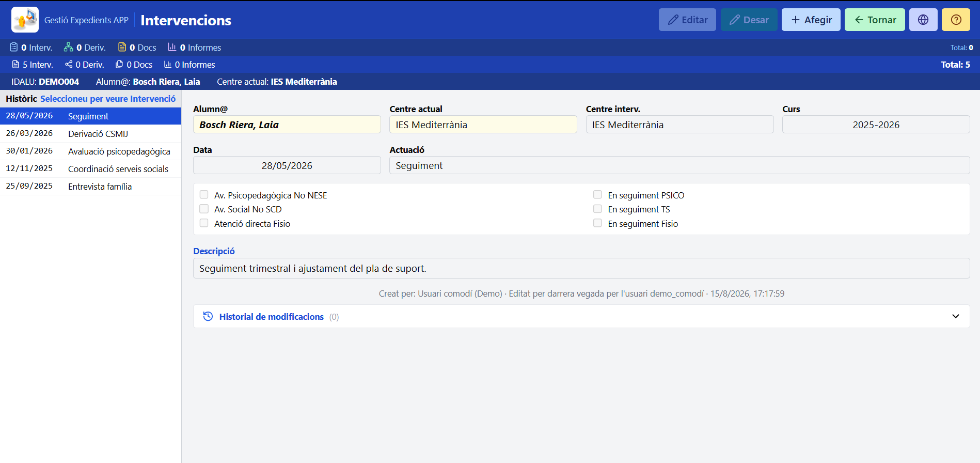Click the bold Total: 5 counter
This screenshot has width=980, height=463.
point(955,65)
